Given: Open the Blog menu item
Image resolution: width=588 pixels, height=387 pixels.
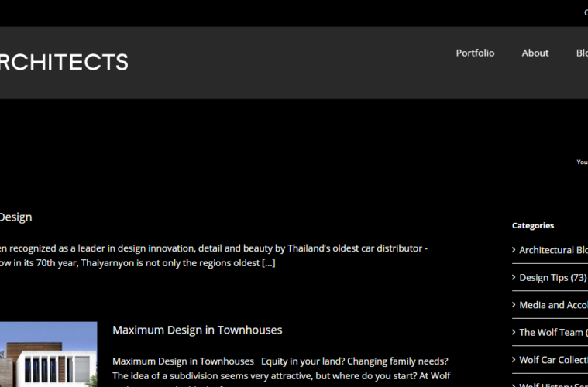Looking at the screenshot, I should click(582, 53).
